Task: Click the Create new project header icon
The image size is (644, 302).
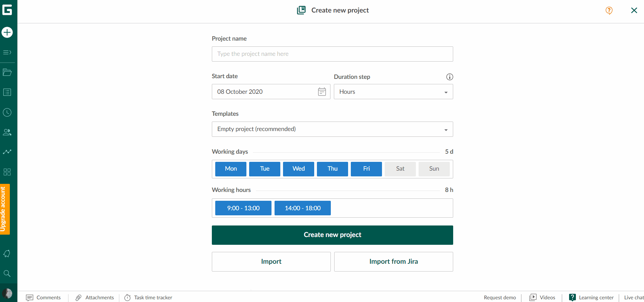Action: [x=301, y=10]
